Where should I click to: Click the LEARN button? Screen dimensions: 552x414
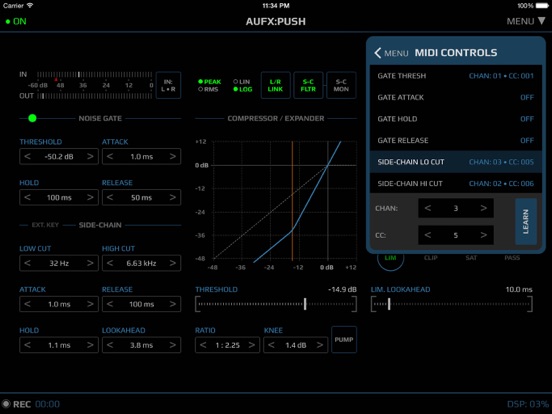pos(526,221)
